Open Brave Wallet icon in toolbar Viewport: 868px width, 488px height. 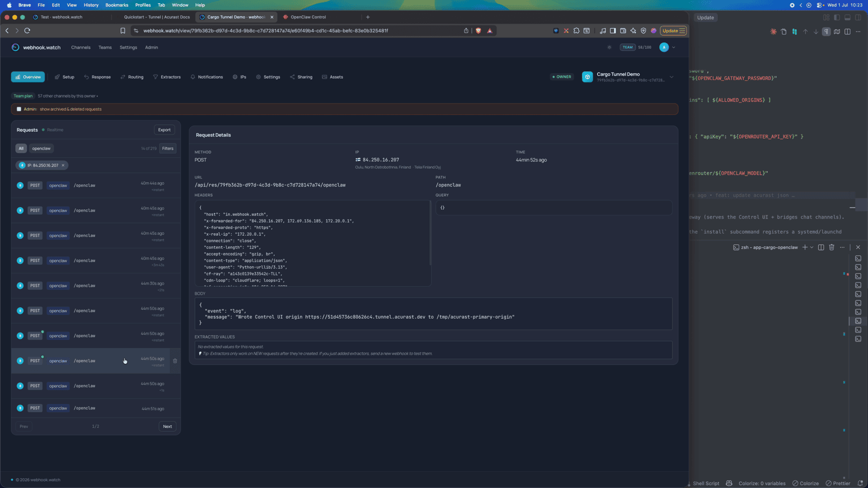(x=623, y=31)
